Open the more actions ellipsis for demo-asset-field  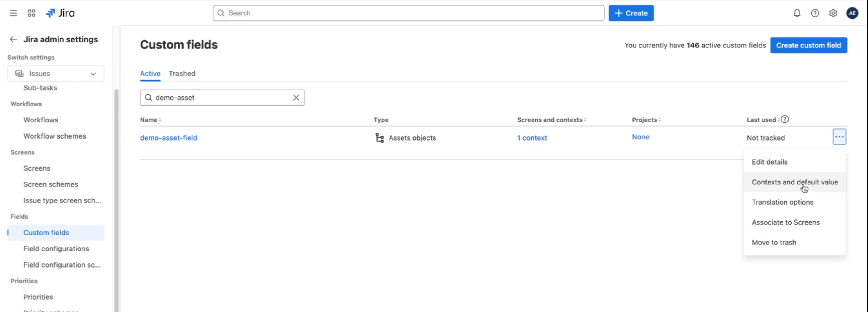tap(839, 137)
